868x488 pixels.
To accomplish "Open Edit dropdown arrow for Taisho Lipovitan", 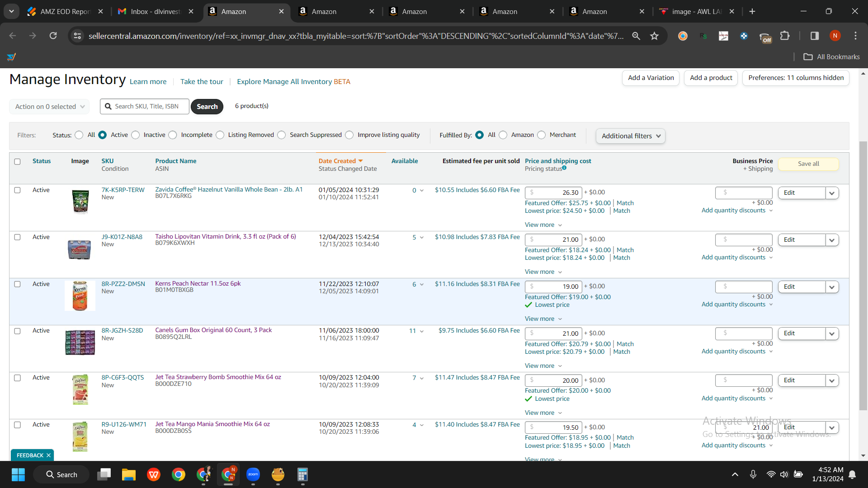I will tap(832, 240).
